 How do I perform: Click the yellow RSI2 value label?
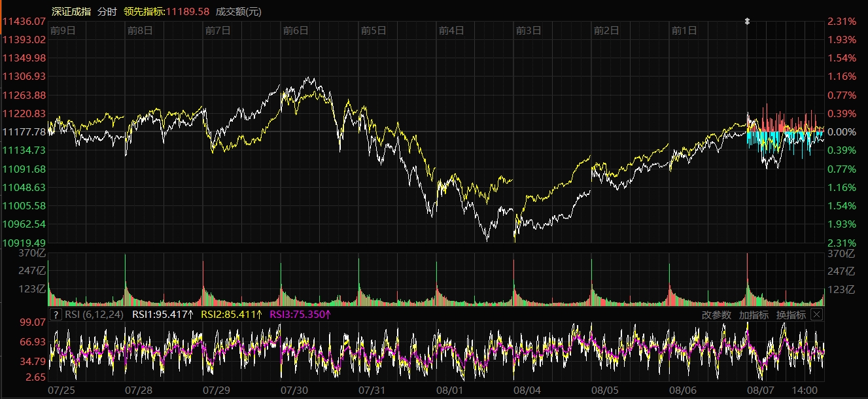[x=232, y=315]
